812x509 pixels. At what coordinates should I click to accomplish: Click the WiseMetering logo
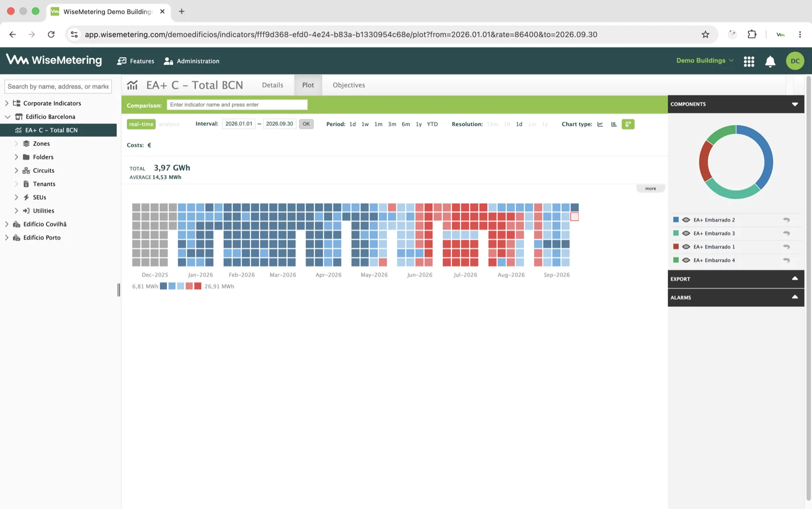tap(54, 60)
